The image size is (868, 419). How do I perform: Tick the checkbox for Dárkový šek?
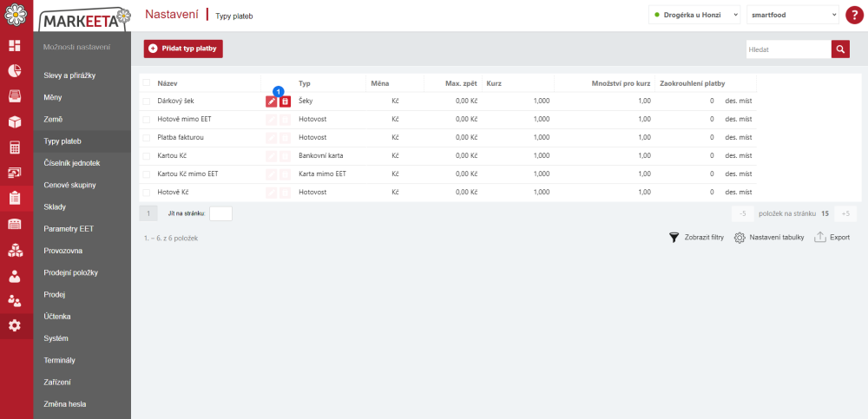click(146, 101)
